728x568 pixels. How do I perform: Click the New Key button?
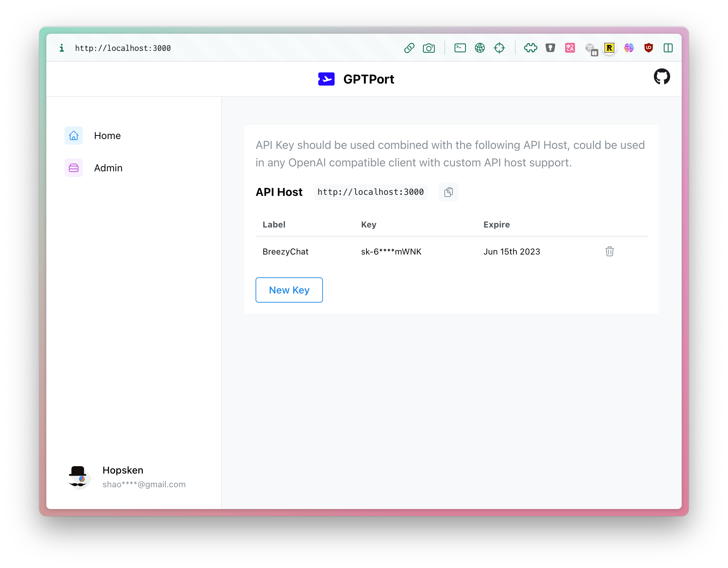coord(289,290)
